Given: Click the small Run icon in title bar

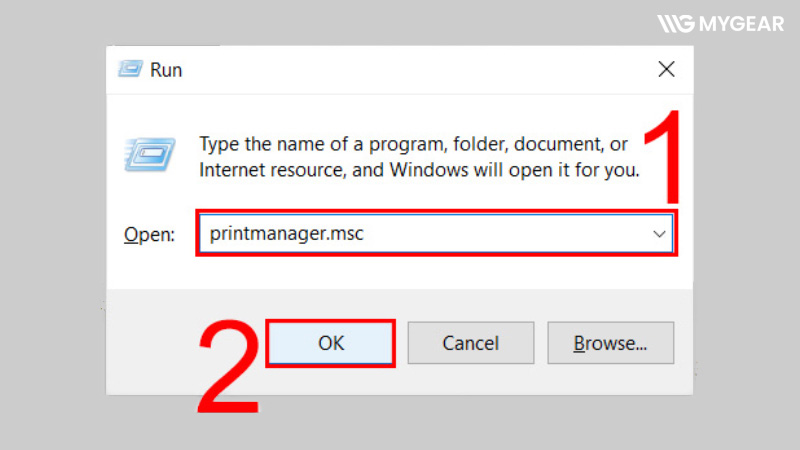Looking at the screenshot, I should tap(130, 70).
